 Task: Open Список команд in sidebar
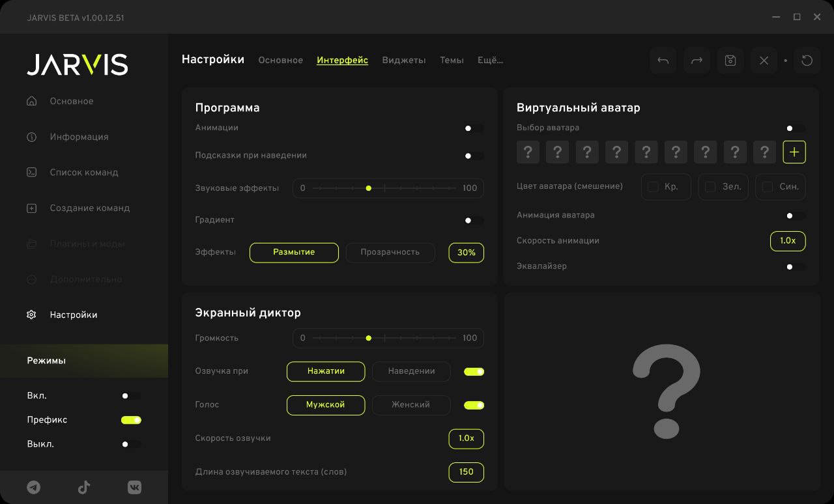pos(84,173)
